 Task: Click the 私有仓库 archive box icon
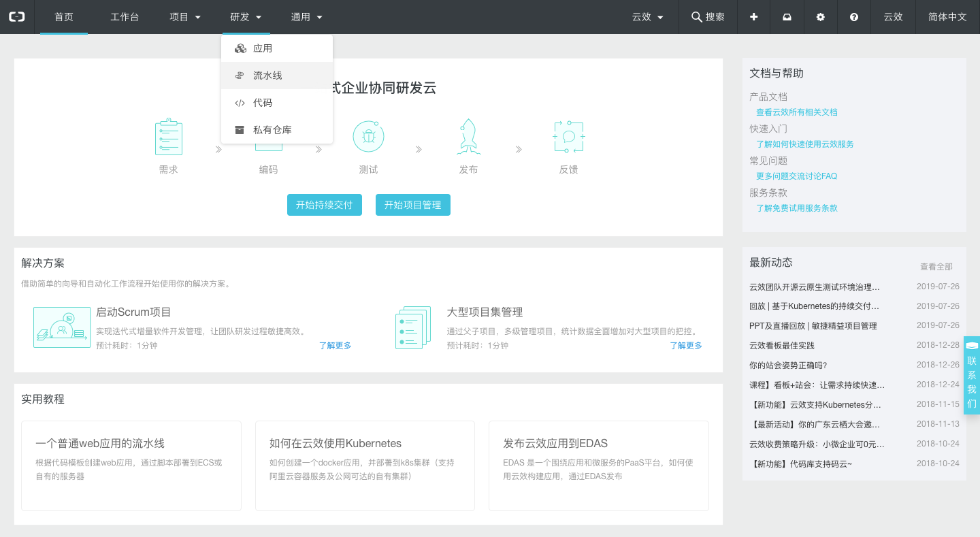tap(240, 130)
